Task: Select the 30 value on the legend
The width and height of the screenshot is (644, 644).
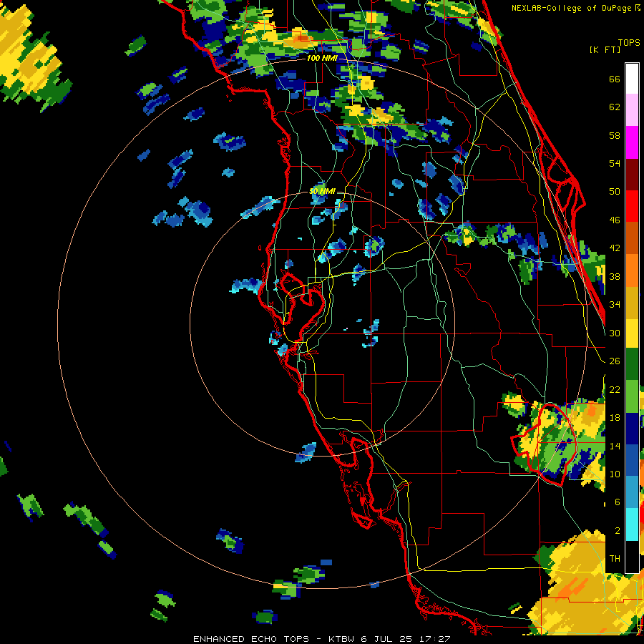Action: (615, 333)
